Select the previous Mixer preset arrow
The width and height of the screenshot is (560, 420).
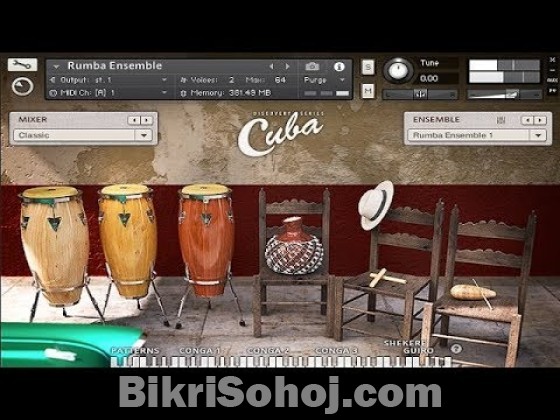(134, 120)
